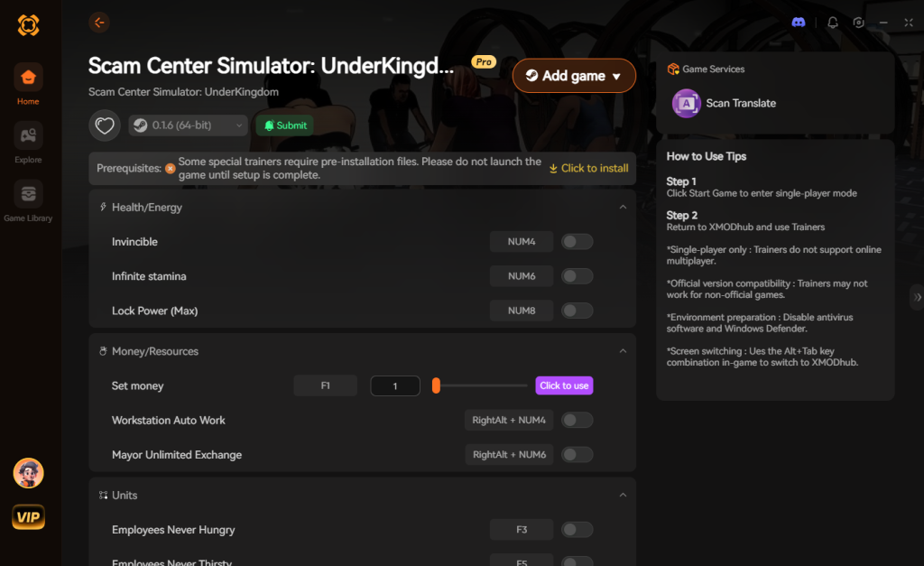924x566 pixels.
Task: Collapse the right panel with double chevron
Action: 918,297
